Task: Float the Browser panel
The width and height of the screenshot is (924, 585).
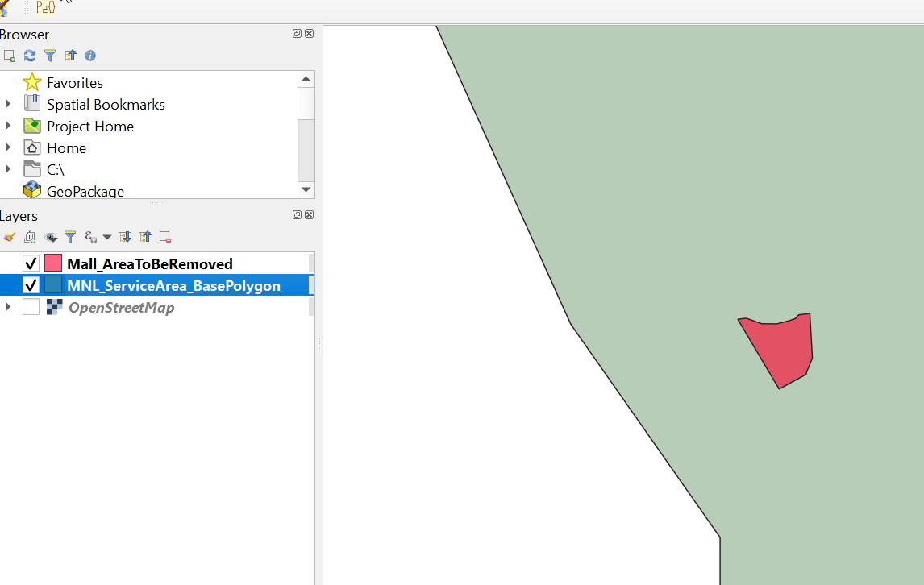Action: (x=297, y=34)
